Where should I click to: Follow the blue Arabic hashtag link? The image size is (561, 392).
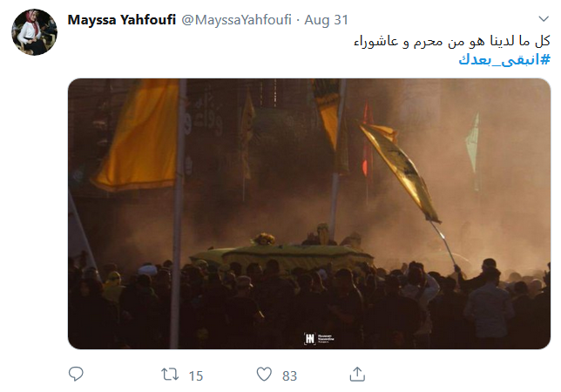(504, 60)
